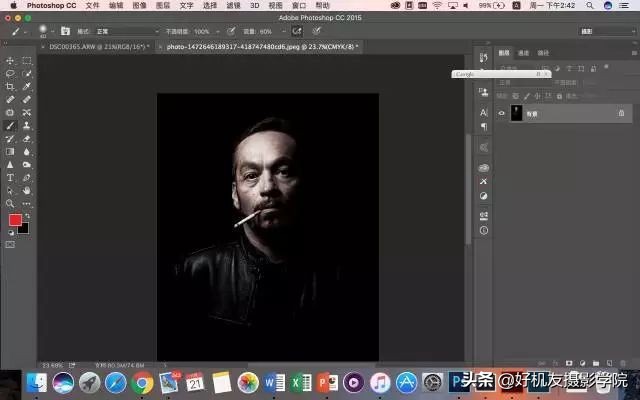Image resolution: width=640 pixels, height=400 pixels.
Task: Swap foreground and background colors
Action: (x=27, y=216)
